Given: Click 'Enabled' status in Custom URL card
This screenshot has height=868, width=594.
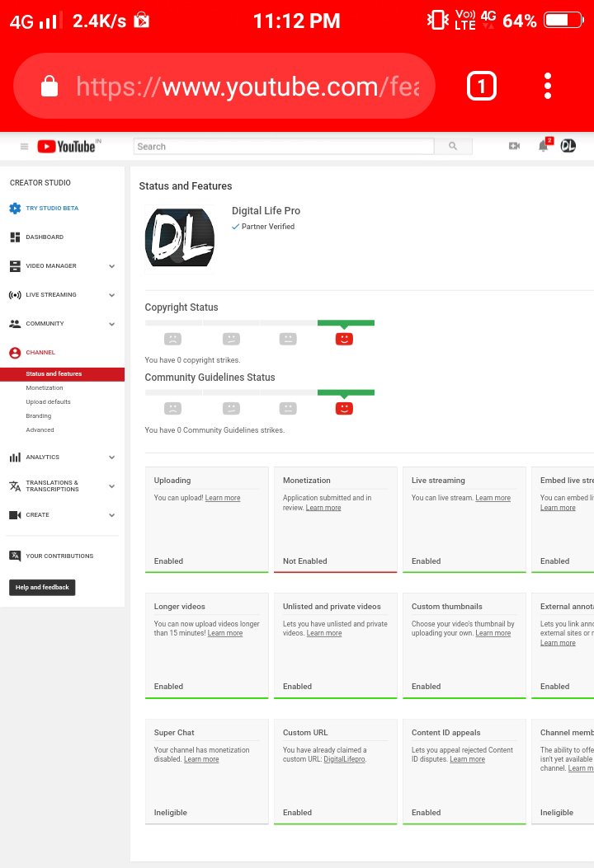Looking at the screenshot, I should click(x=297, y=812).
